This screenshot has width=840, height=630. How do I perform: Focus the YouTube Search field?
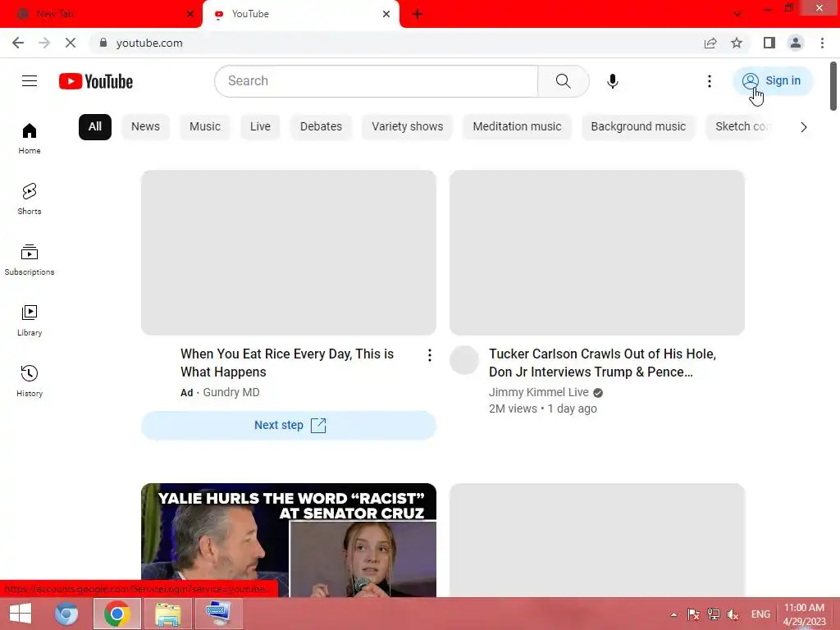(x=376, y=81)
